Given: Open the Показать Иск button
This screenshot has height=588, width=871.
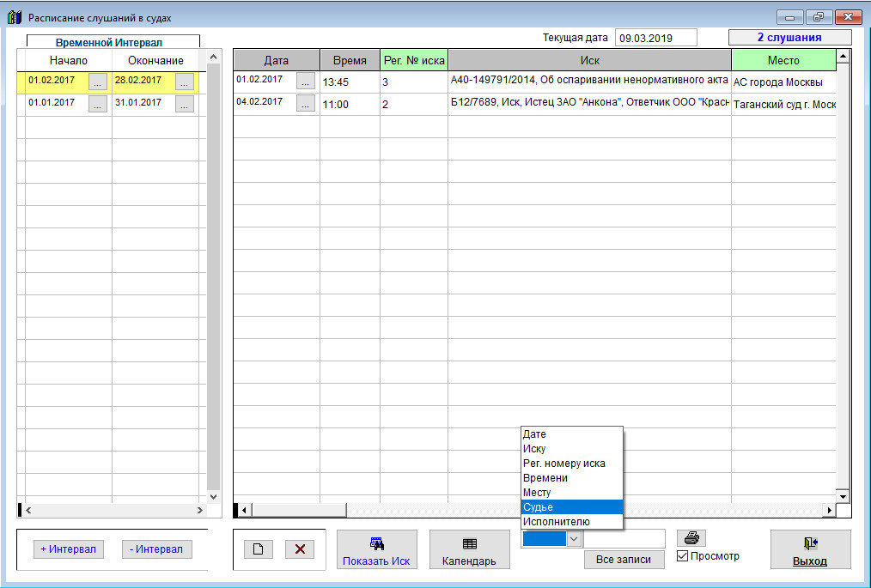Looking at the screenshot, I should 376,549.
